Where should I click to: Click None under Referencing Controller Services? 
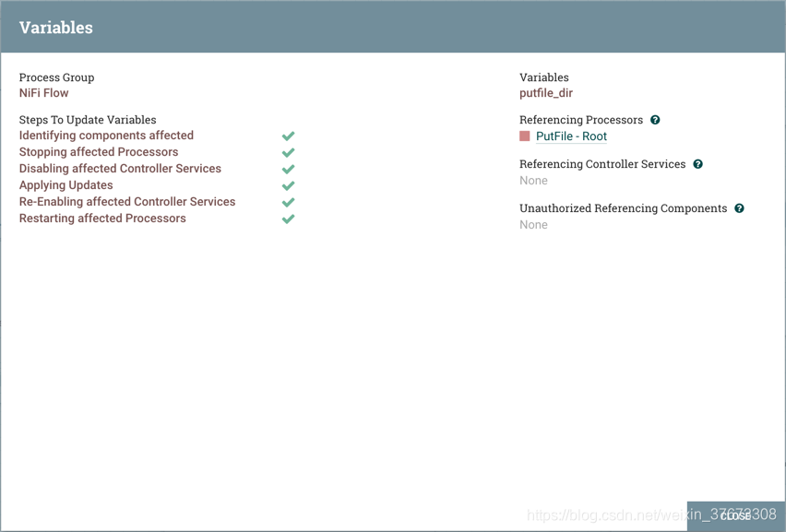533,181
